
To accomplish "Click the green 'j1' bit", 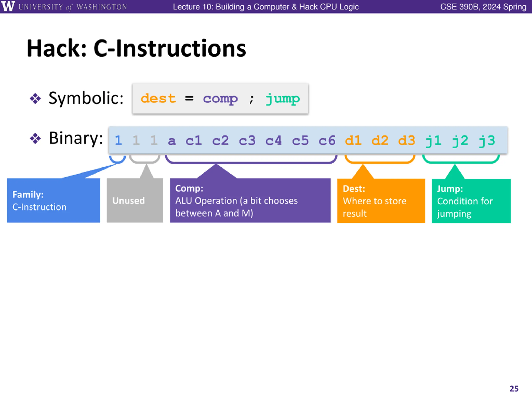I will tap(433, 141).
